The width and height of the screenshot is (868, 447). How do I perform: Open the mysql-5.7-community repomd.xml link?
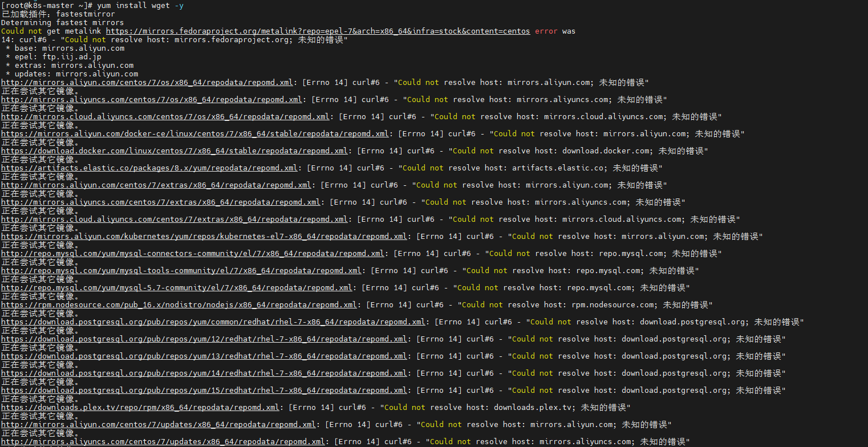(177, 287)
